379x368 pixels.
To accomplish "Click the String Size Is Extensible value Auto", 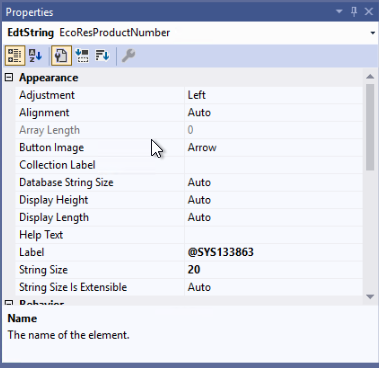I will (273, 287).
